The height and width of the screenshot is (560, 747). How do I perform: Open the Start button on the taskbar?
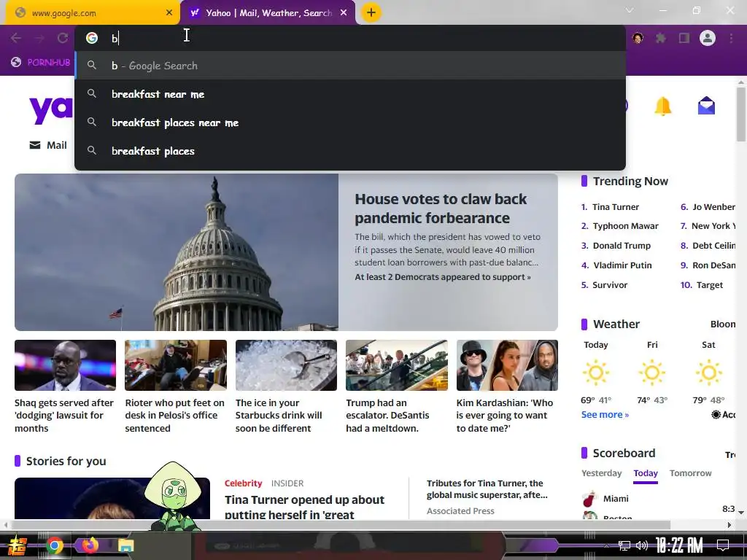(x=18, y=545)
